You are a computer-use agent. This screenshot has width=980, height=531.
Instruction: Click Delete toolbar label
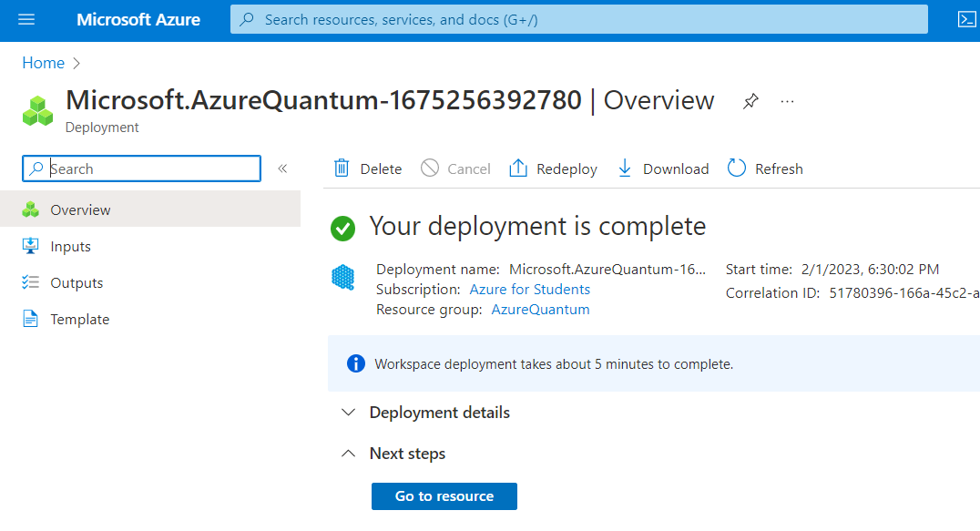click(381, 168)
